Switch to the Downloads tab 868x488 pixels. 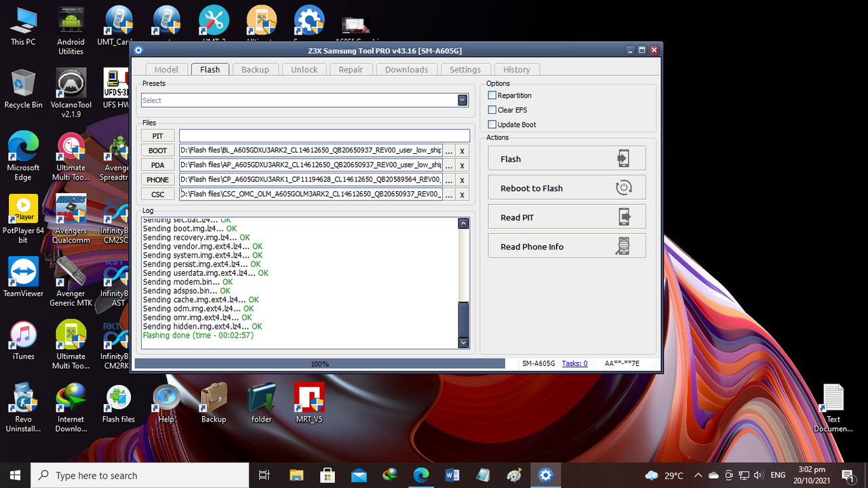coord(406,69)
